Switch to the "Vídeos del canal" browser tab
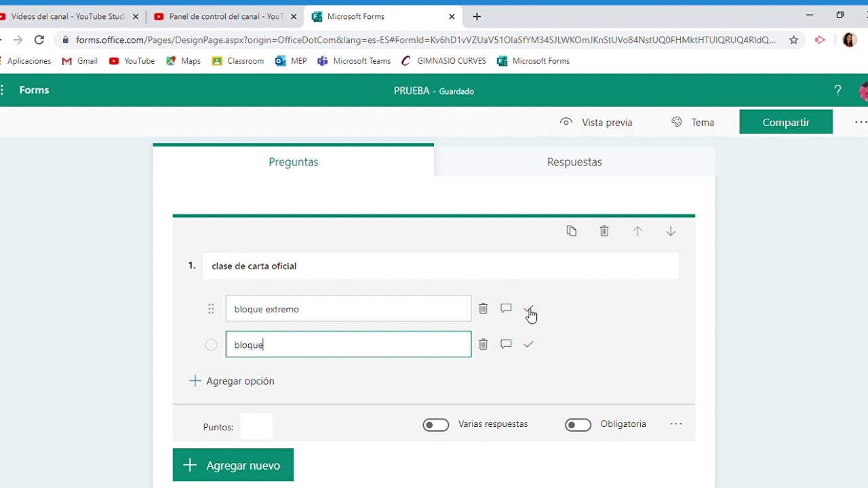This screenshot has width=868, height=488. tap(68, 16)
